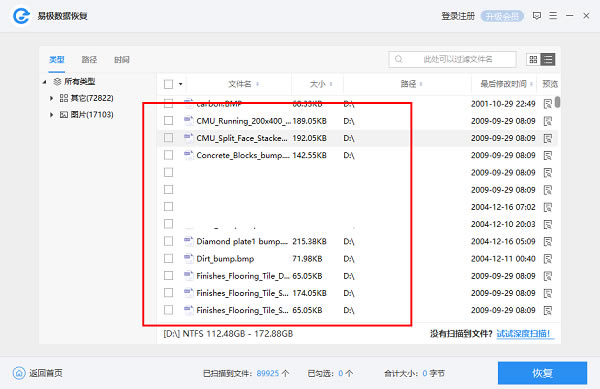Check the Finishes_Flooring_Tile_D checkbox
The height and width of the screenshot is (389, 600).
pos(168,275)
